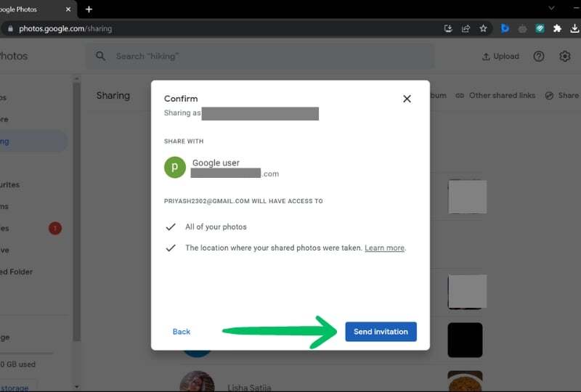This screenshot has width=581, height=392.
Task: Click the search magnifier icon
Action: point(100,56)
